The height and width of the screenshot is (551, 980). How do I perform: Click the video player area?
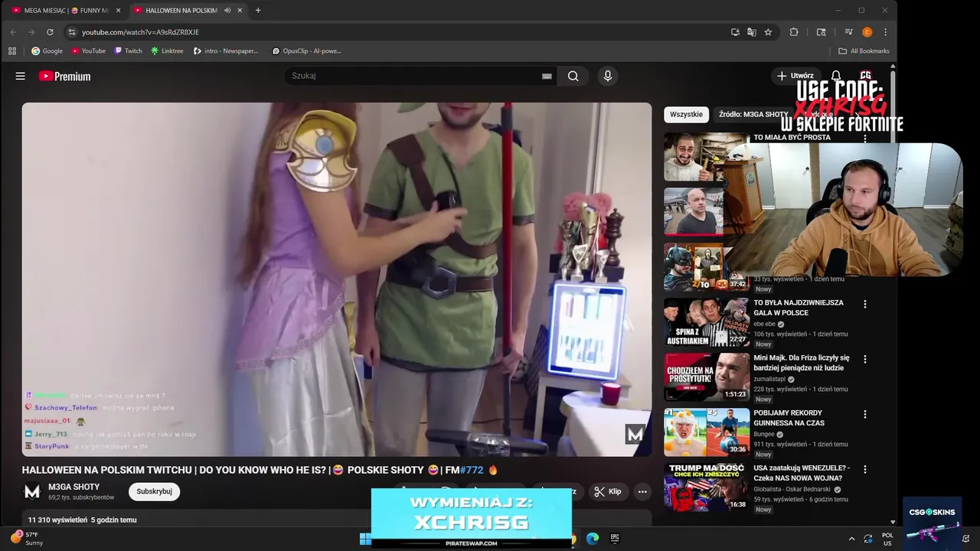click(x=337, y=279)
